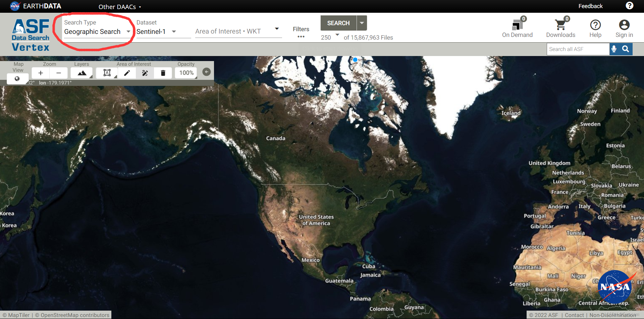This screenshot has width=644, height=319.
Task: Click the question mark in top bar
Action: pos(630,6)
